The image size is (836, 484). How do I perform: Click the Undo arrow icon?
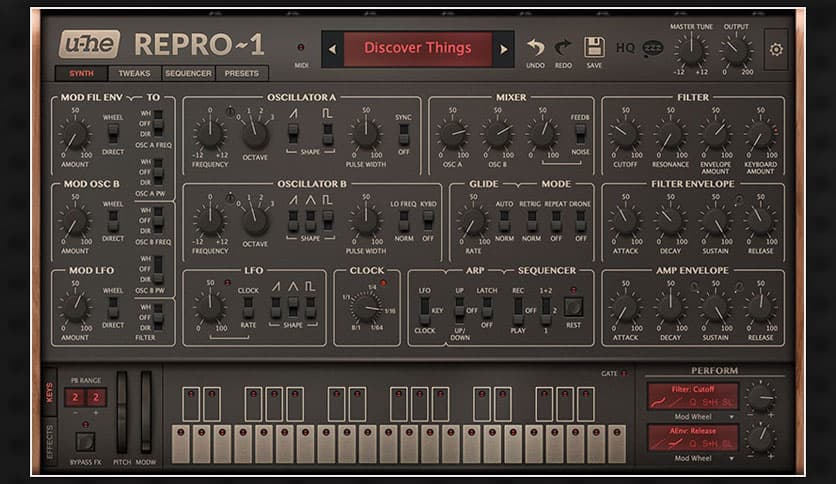point(536,46)
